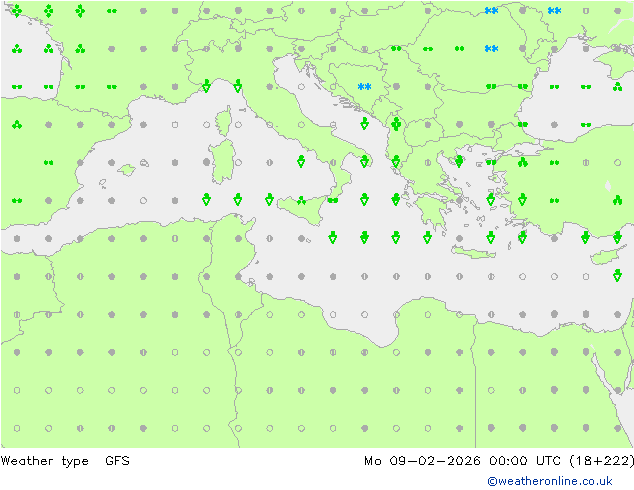Select the island of Crete on the map
Viewport: 634px width, 490px height.
pyautogui.click(x=473, y=252)
